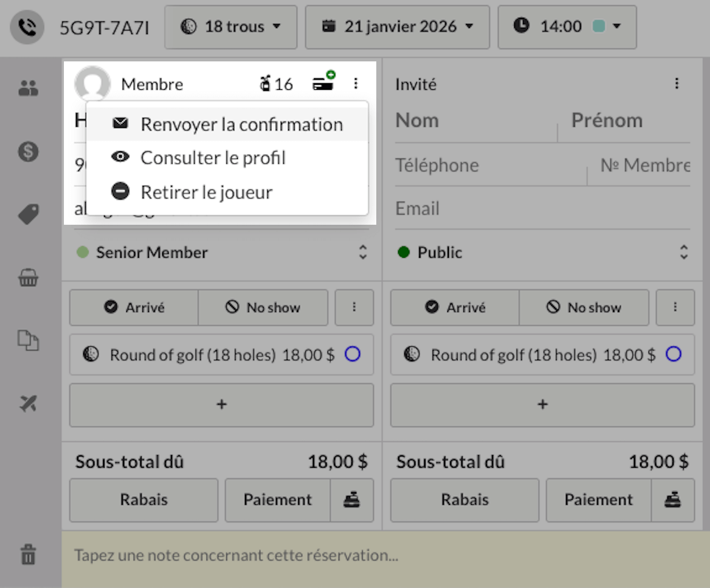The image size is (710, 588).
Task: Open the airplane travel sidebar icon
Action: point(28,404)
